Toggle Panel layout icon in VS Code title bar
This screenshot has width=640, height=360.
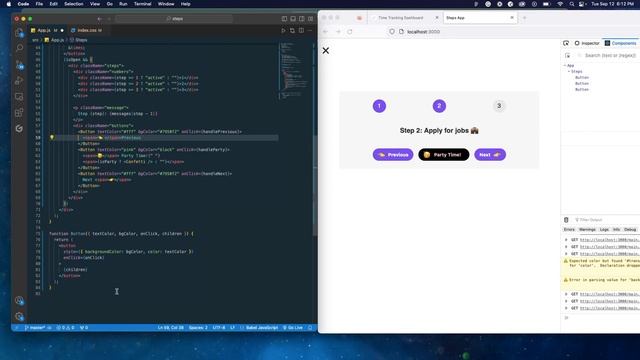coord(293,19)
